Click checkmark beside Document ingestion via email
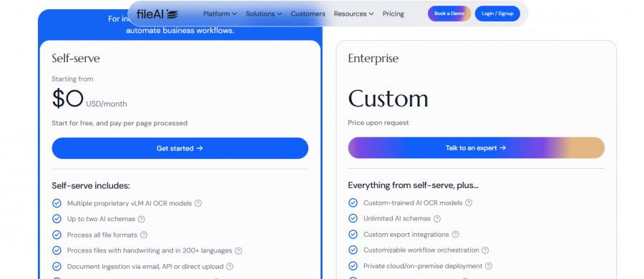Screen dimensions: 644x279 (57, 266)
